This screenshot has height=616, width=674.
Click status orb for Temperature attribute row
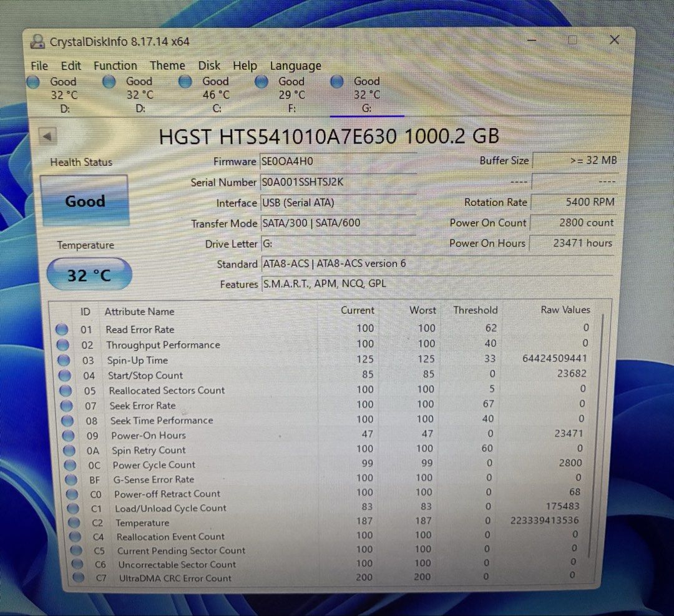(74, 523)
